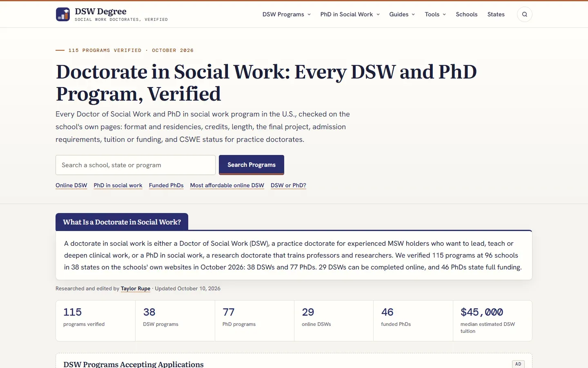
Task: Click the 77 PhD programs stat
Action: click(254, 321)
